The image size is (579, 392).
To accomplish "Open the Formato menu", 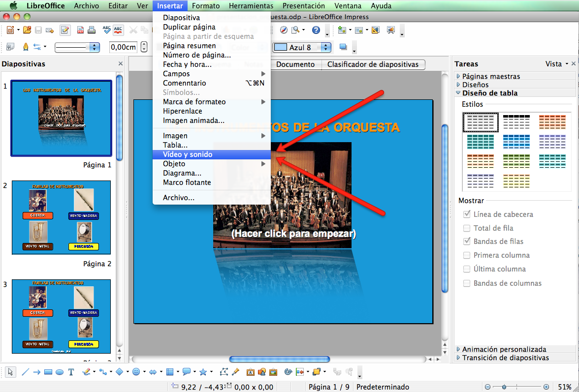I will (206, 6).
